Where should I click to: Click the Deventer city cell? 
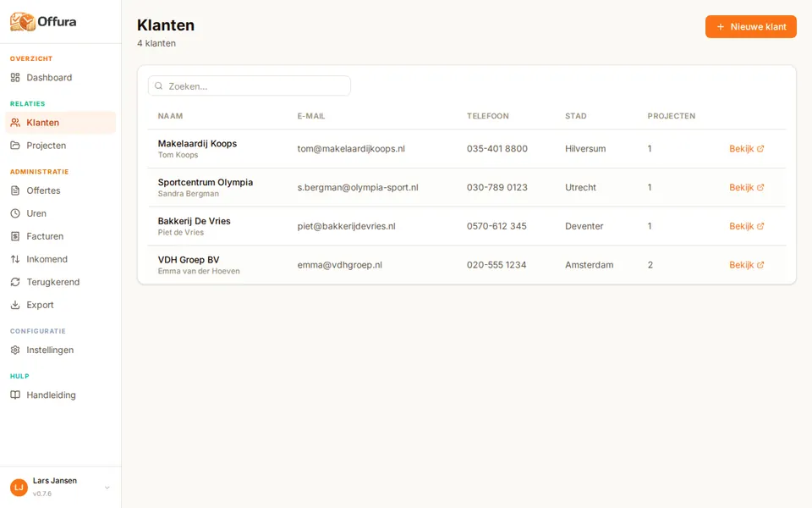(x=584, y=226)
